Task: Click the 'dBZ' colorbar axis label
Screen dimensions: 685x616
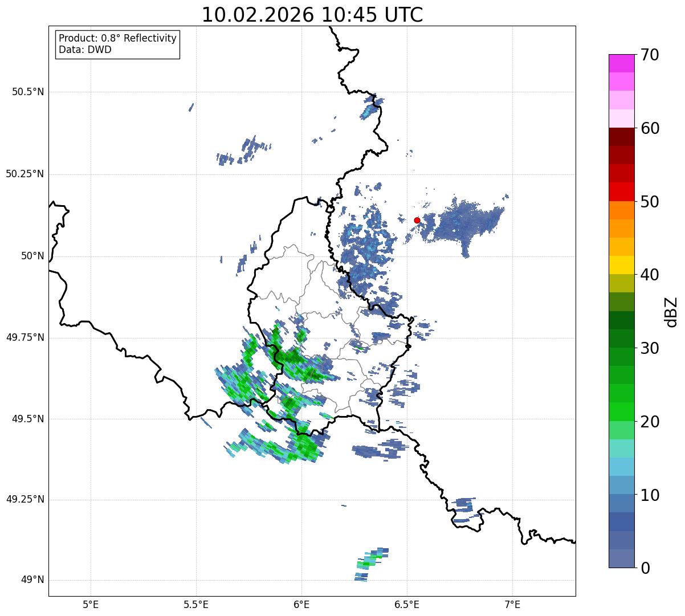Action: tap(671, 311)
